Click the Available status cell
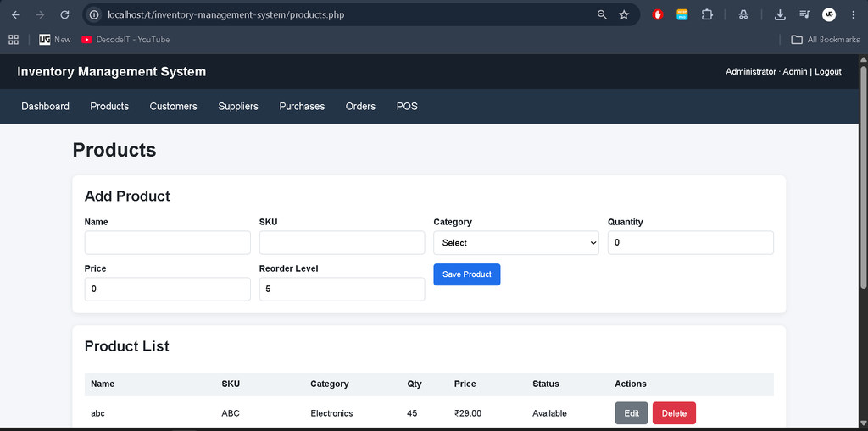The image size is (868, 431). coord(549,413)
